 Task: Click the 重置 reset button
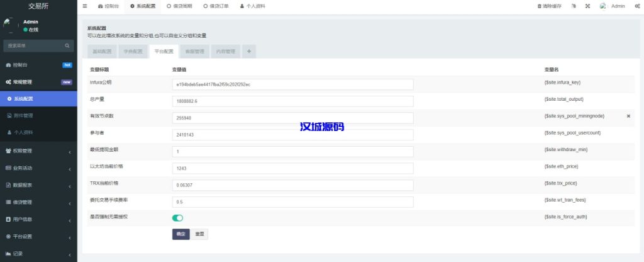(x=199, y=234)
